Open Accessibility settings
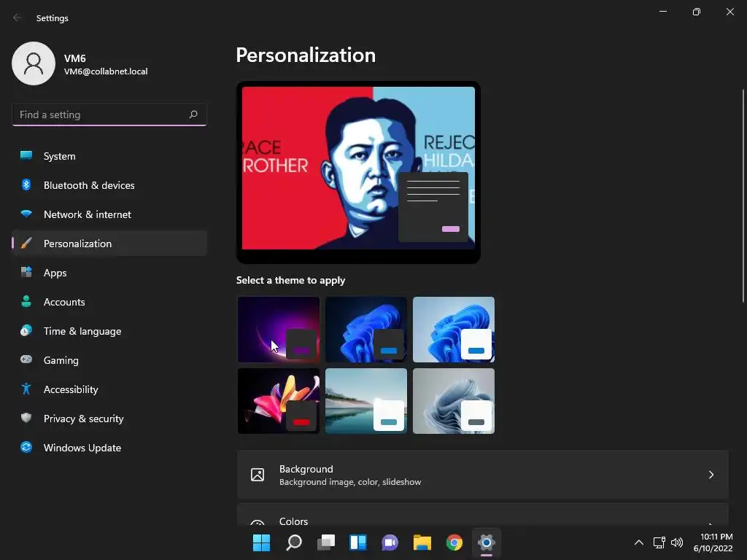Viewport: 747px width, 560px height. (x=109, y=389)
